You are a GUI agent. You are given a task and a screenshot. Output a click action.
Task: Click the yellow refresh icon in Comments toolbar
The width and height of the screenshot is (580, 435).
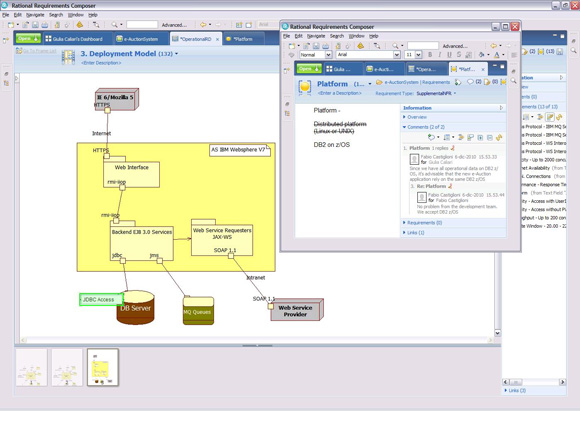pyautogui.click(x=499, y=137)
